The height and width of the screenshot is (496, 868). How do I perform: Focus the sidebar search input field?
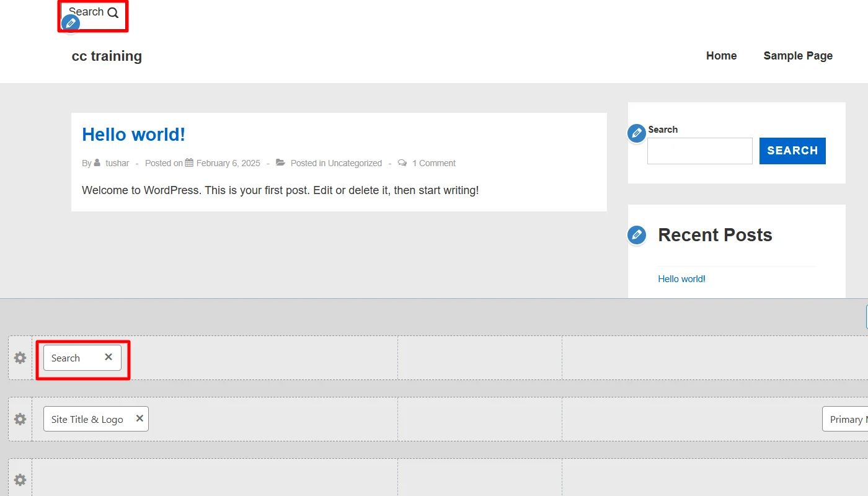[x=700, y=151]
